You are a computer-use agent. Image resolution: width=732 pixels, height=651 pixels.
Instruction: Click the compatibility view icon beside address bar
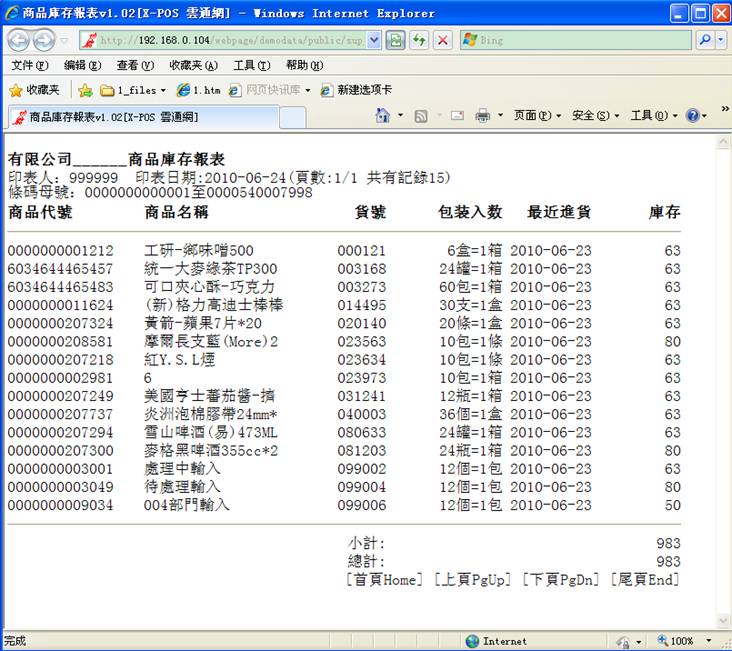pos(396,40)
